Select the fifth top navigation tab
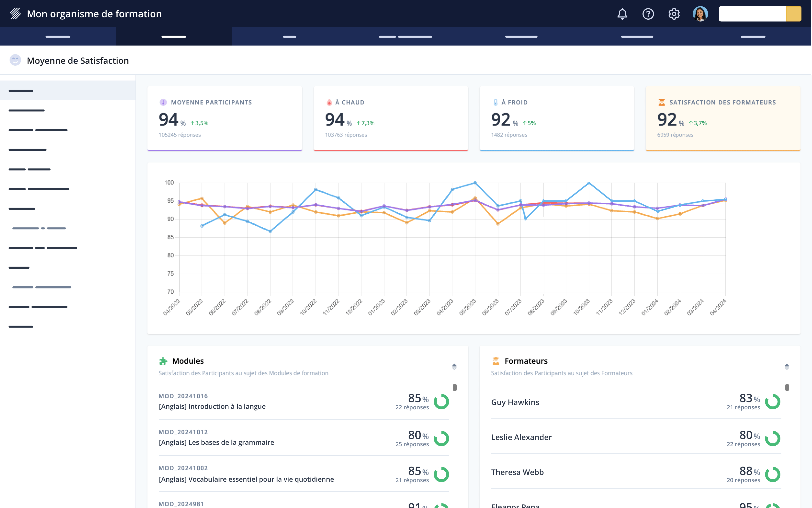The width and height of the screenshot is (812, 508). 521,36
